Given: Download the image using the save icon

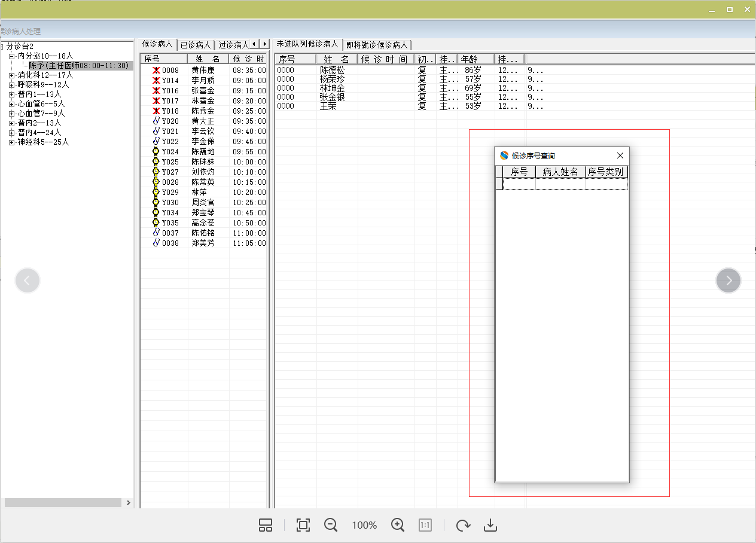Looking at the screenshot, I should (490, 525).
